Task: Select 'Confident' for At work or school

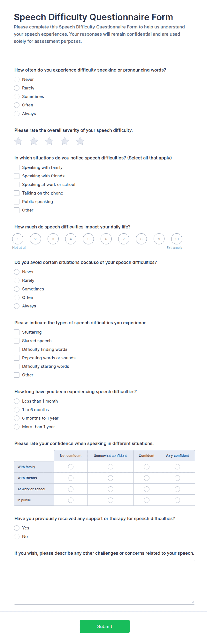Action: tap(147, 489)
